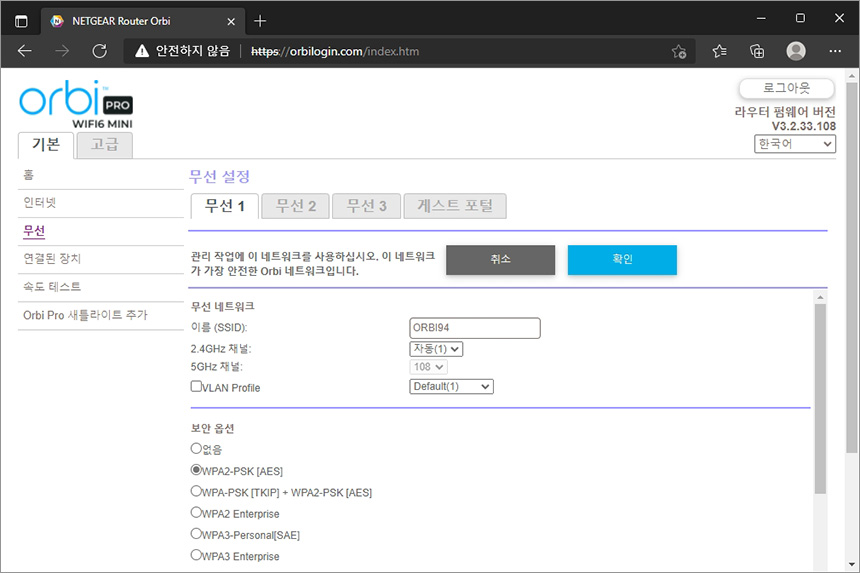Click the address bar URL
860x573 pixels.
335,52
